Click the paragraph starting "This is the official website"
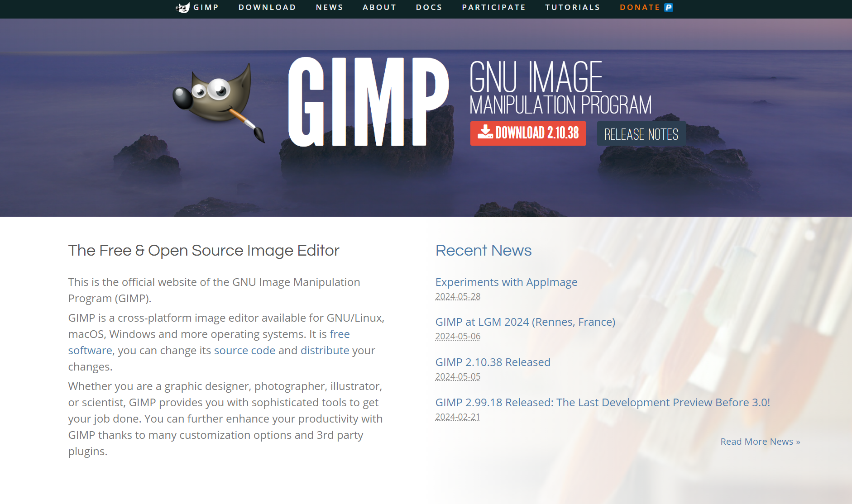The image size is (852, 504). 214,290
